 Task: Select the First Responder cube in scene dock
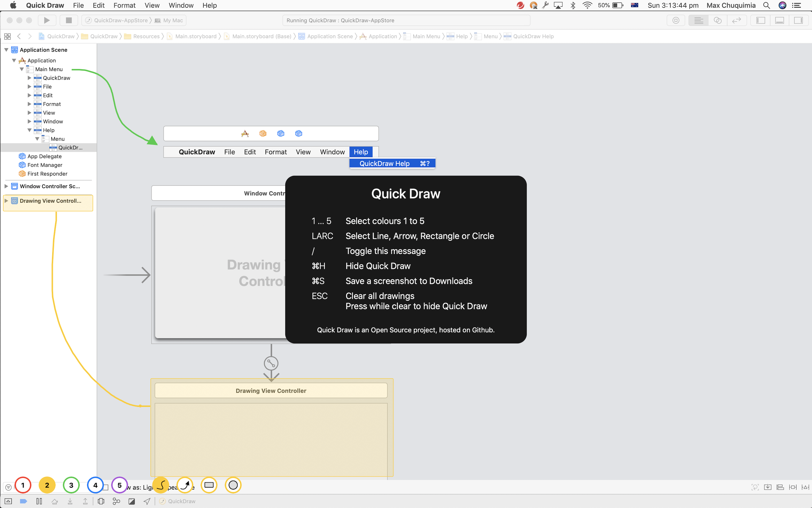click(x=263, y=133)
